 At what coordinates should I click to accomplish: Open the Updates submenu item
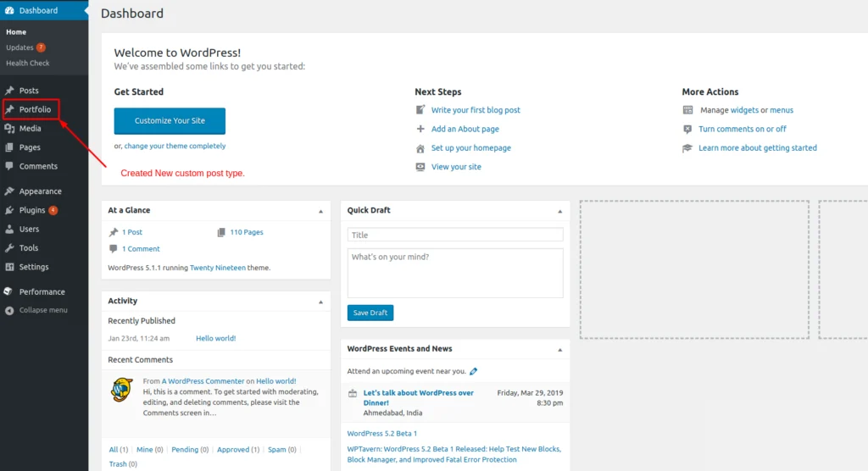coord(20,47)
